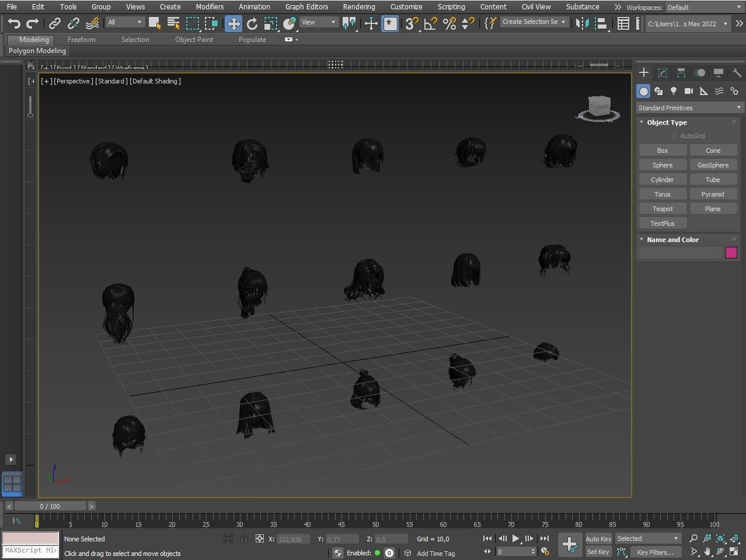Switch to the Hierarchy panel tab

point(681,73)
